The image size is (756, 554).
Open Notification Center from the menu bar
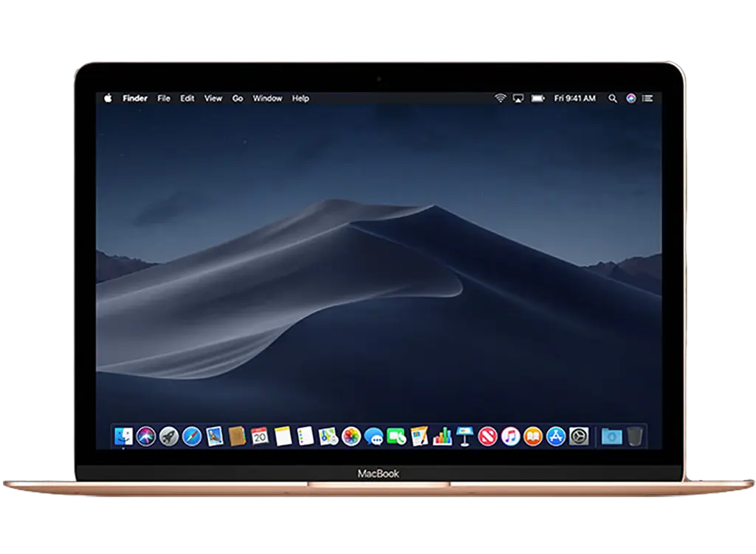(647, 98)
